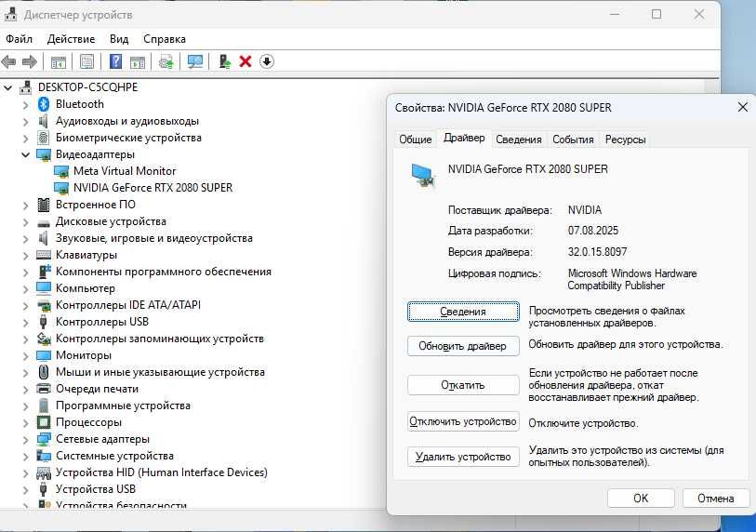Screen dimensions: 756x532
Task: Open the Справка menu
Action: (x=165, y=39)
